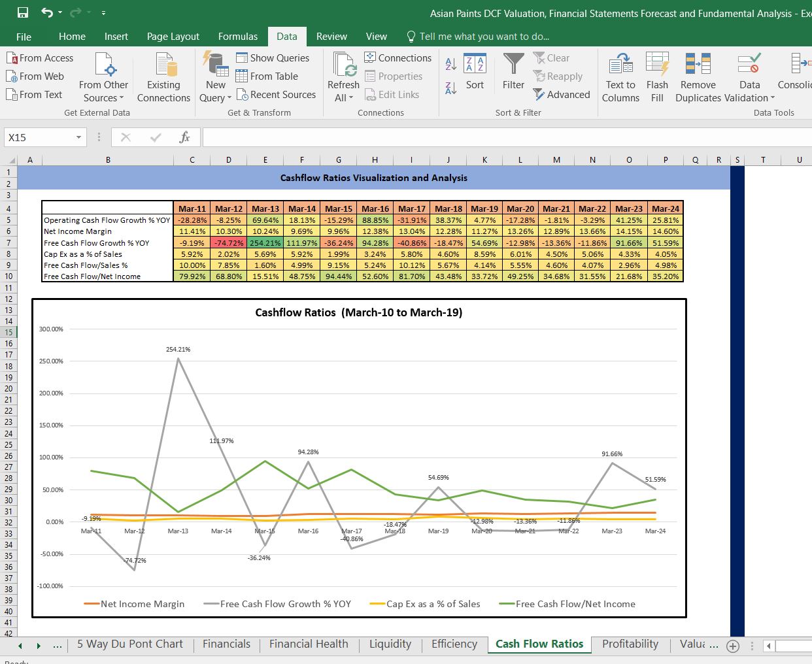
Task: Click the next sheet arrow
Action: coord(39,646)
